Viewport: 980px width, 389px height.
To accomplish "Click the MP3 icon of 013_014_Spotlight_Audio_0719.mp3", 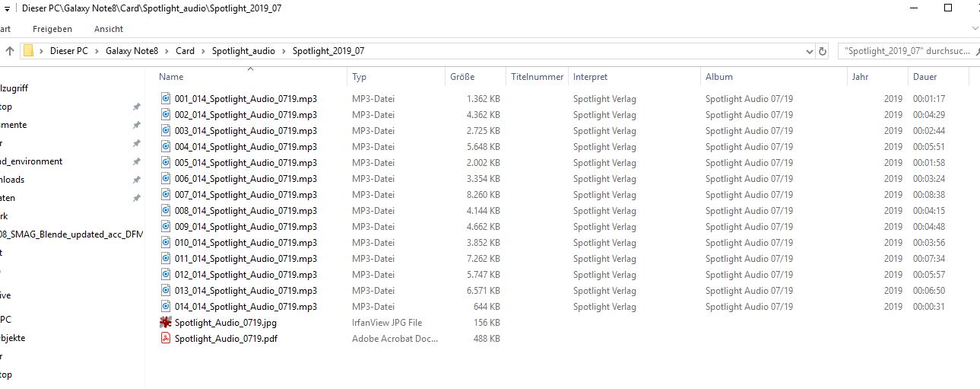I will pos(166,291).
